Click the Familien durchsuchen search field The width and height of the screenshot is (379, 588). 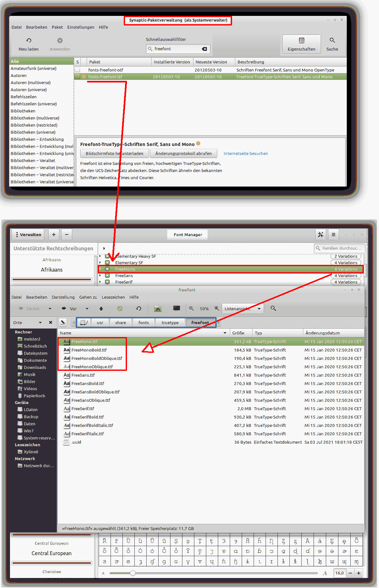pyautogui.click(x=340, y=248)
